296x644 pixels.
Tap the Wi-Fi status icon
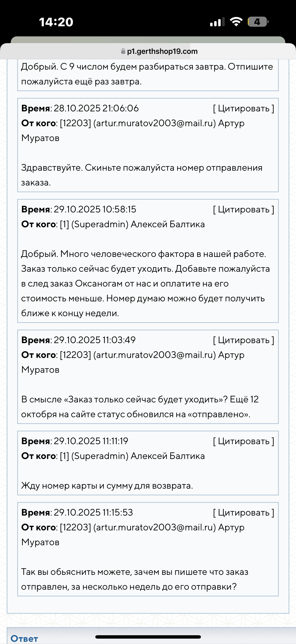236,22
